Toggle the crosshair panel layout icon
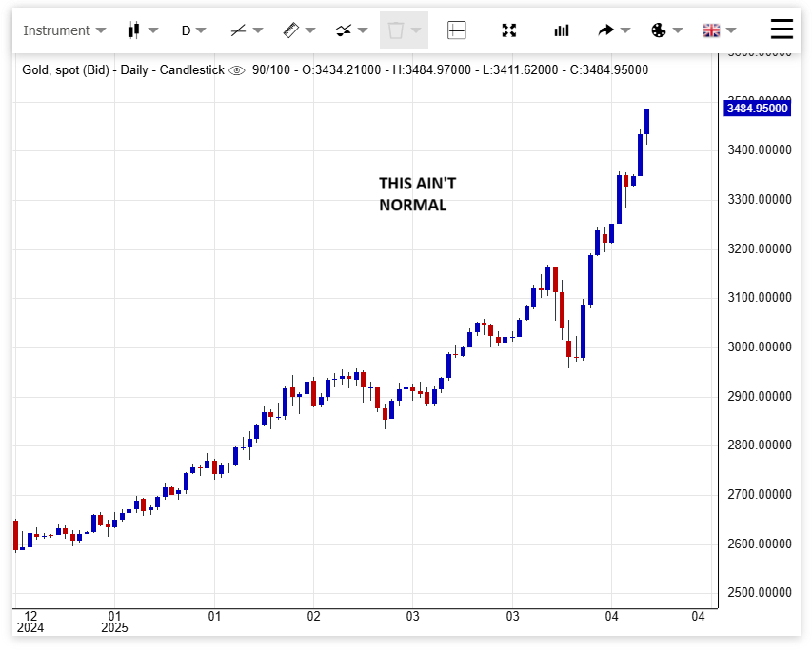This screenshot has height=653, width=812. (x=457, y=30)
